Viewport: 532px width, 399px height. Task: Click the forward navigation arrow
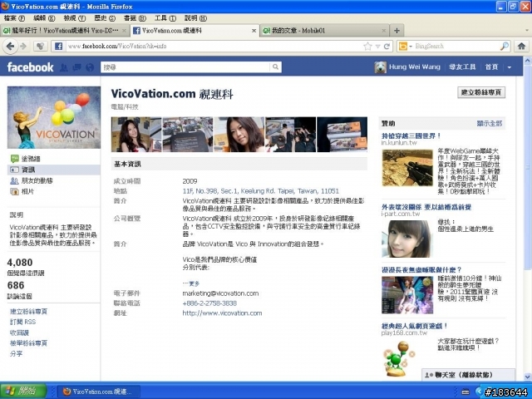click(23, 46)
